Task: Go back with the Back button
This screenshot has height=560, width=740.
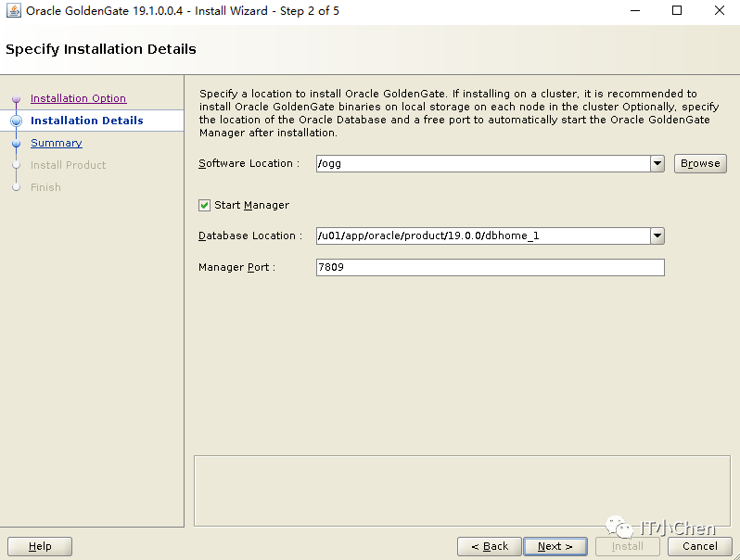Action: [x=490, y=546]
